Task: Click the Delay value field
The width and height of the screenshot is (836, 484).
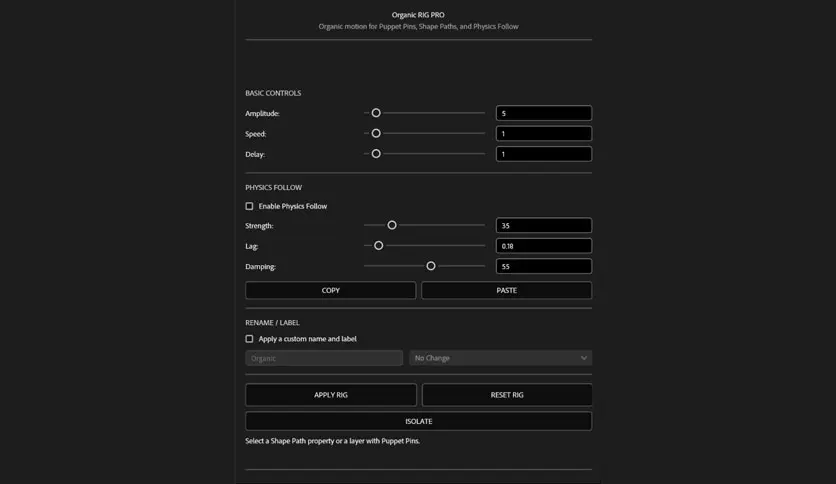Action: tap(544, 154)
